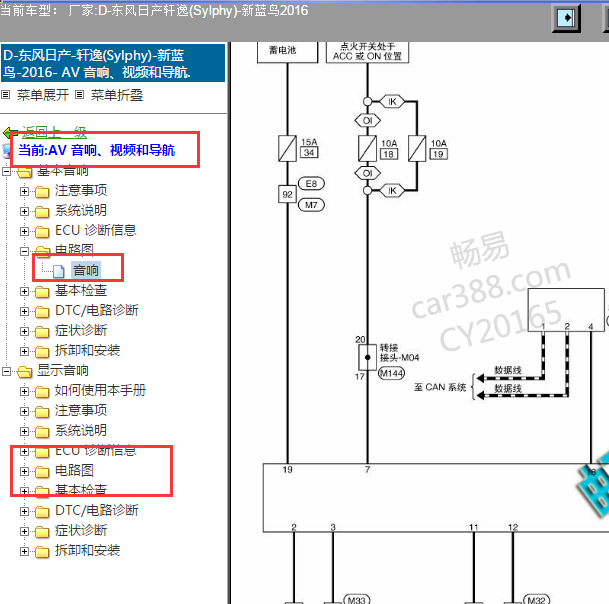Click folder icon of last 拆卸和安装
609x604 pixels.
[42, 552]
